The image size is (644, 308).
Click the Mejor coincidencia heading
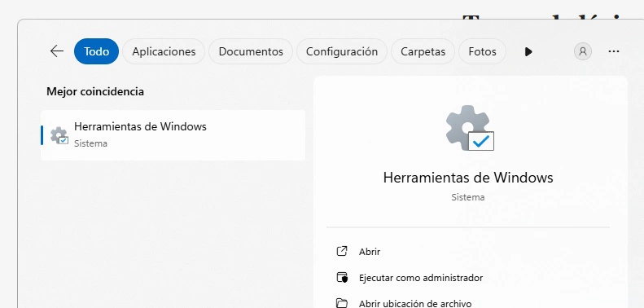[x=95, y=91]
